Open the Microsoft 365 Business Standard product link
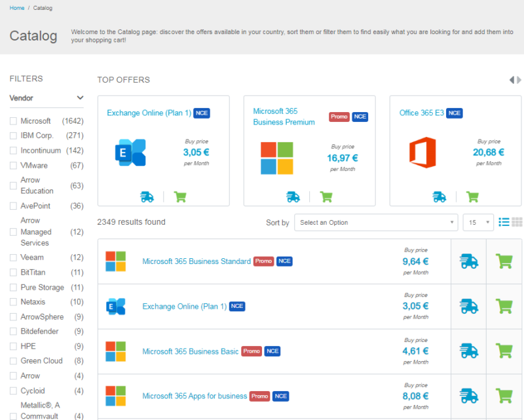The width and height of the screenshot is (524, 420). 196,261
